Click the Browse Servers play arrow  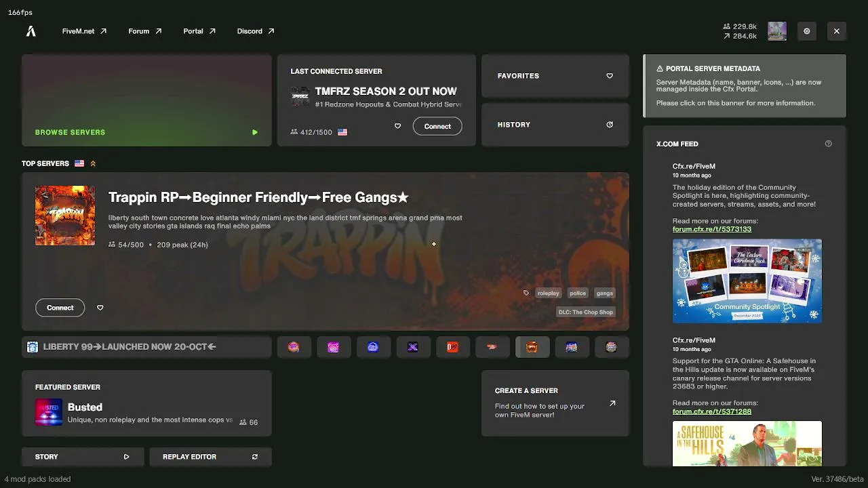coord(255,133)
